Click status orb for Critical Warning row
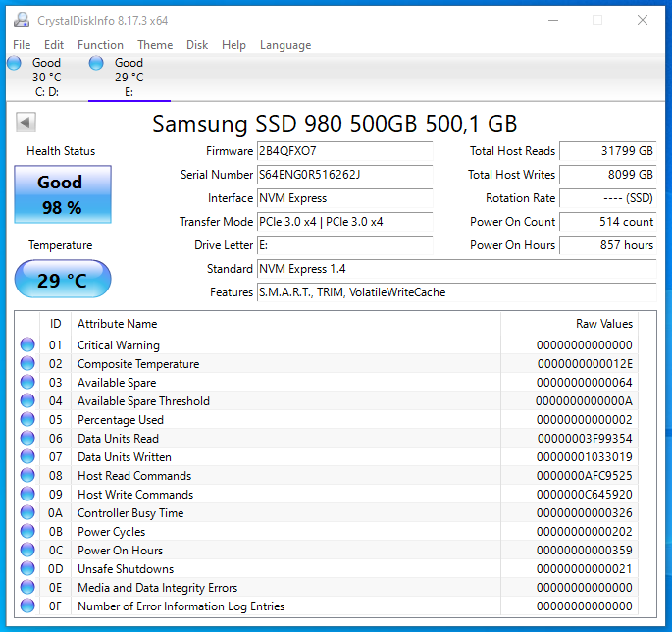 click(x=27, y=344)
